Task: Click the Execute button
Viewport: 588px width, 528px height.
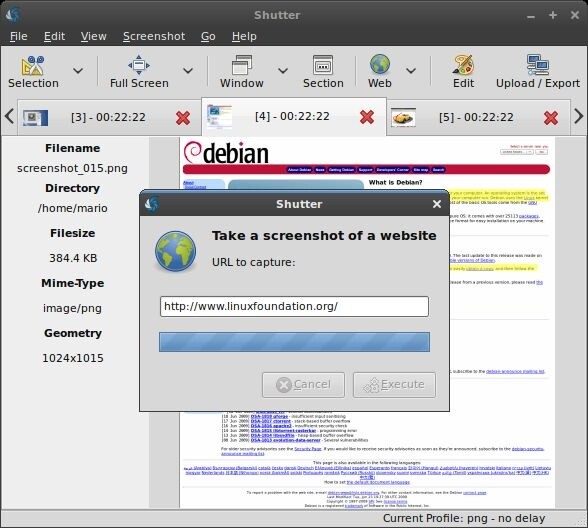Action: 394,385
